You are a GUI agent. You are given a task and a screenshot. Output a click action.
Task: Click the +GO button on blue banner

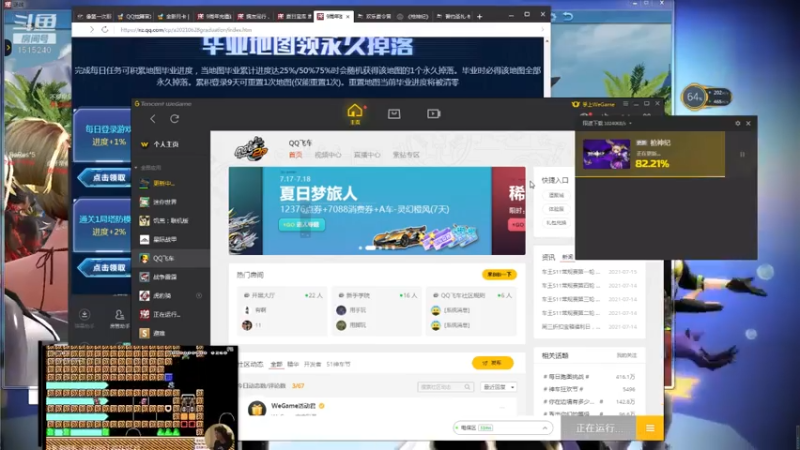click(302, 224)
